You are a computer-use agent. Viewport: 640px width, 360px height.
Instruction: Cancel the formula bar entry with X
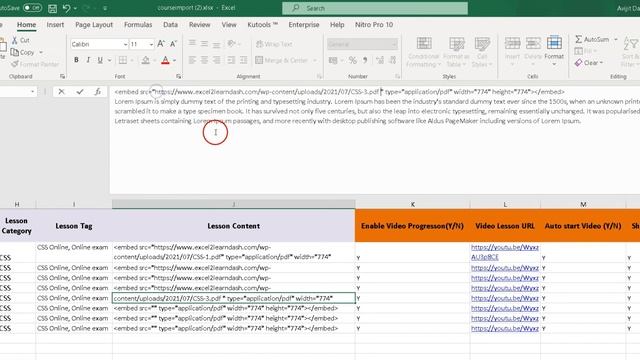pyautogui.click(x=61, y=92)
